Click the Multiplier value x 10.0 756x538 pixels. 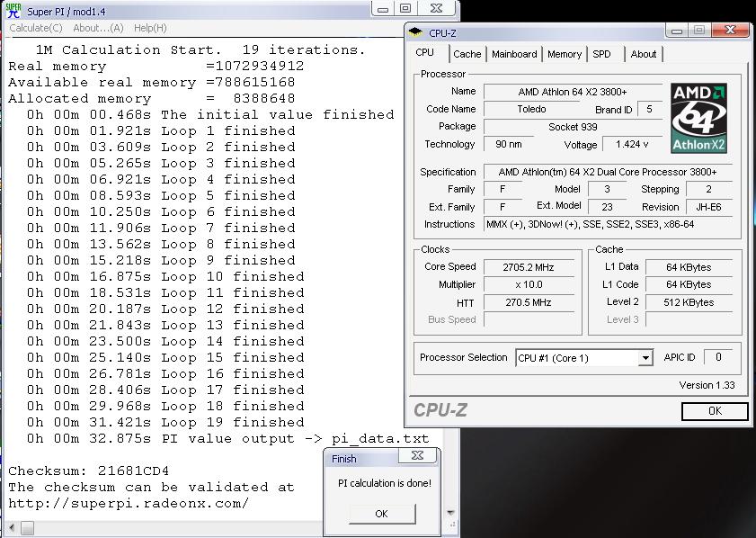(529, 284)
